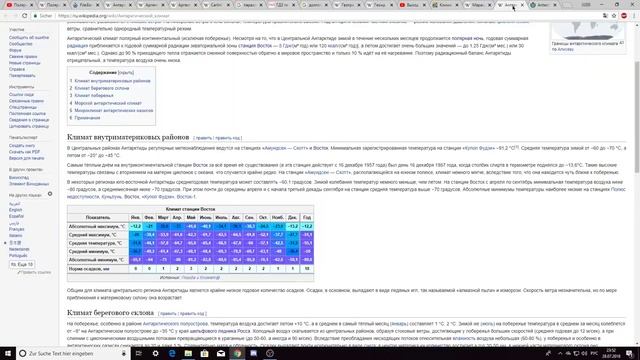The image size is (640, 360).
Task: Open the Викисклад sidebar link
Action: pyautogui.click(x=19, y=178)
